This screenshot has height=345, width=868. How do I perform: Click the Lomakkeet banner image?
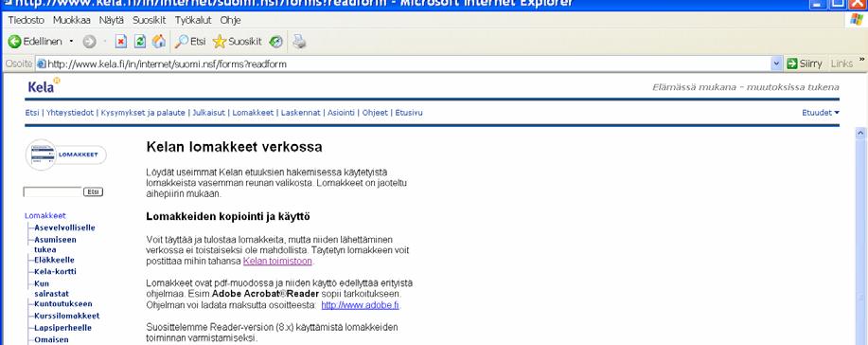point(66,154)
